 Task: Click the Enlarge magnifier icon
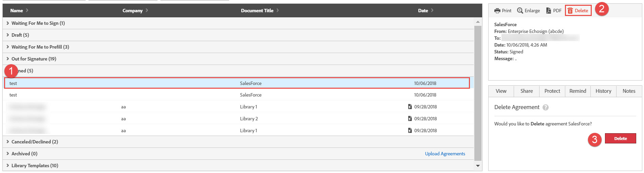tap(520, 11)
